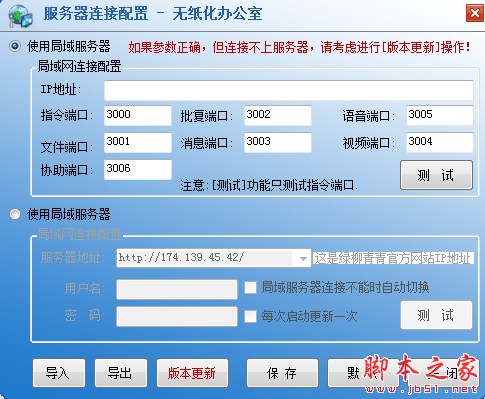Close the server connection config dialog
Image resolution: width=485 pixels, height=399 pixels.
click(x=475, y=13)
